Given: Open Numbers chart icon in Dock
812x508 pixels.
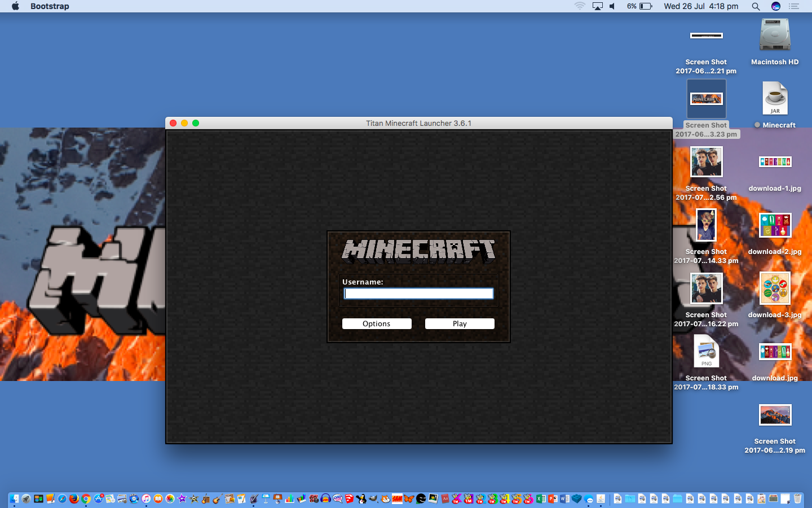Looking at the screenshot, I should (x=289, y=498).
